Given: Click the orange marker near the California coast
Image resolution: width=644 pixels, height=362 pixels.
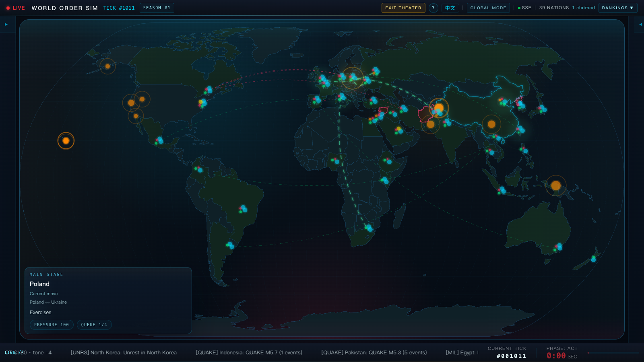Looking at the screenshot, I should (136, 116).
